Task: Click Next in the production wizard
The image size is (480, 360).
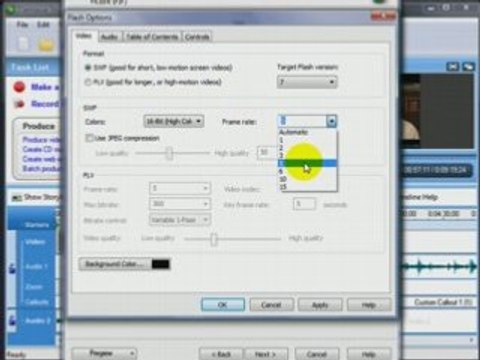Action: (266, 354)
